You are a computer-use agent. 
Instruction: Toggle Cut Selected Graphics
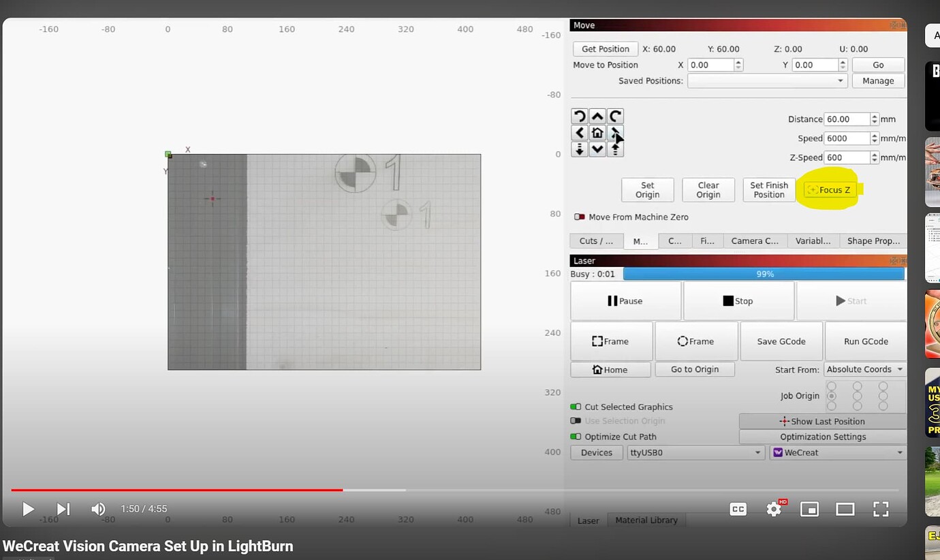coord(576,407)
